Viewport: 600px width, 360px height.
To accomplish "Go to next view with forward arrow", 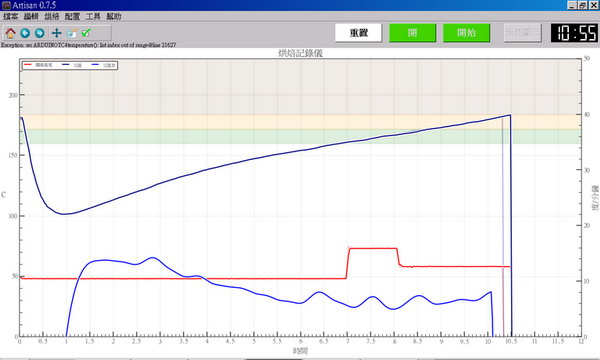I will (x=40, y=33).
